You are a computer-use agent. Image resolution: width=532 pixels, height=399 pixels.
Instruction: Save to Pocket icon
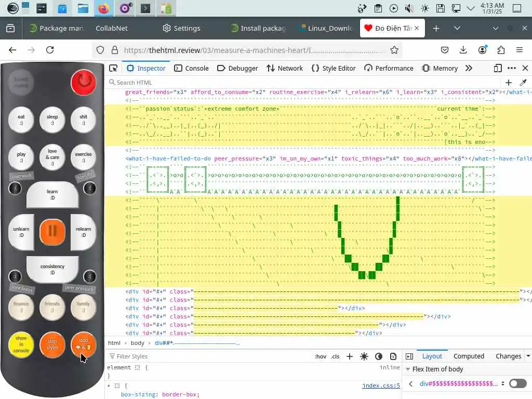[x=445, y=50]
